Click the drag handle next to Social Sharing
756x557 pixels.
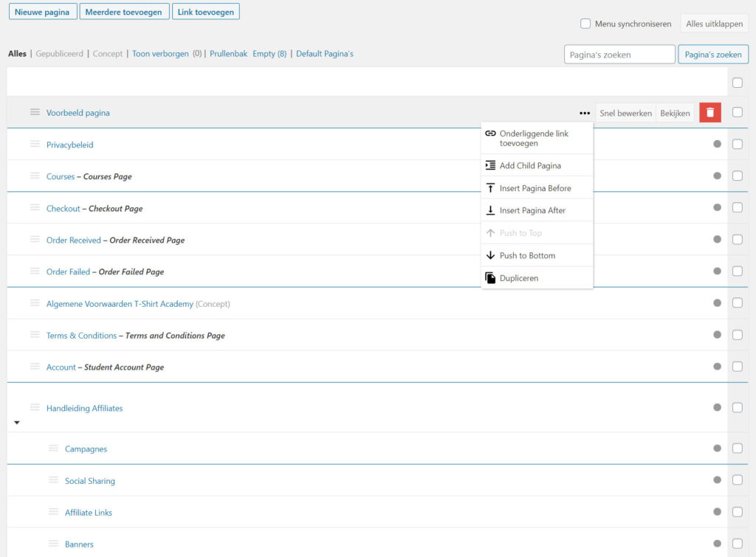(x=53, y=480)
